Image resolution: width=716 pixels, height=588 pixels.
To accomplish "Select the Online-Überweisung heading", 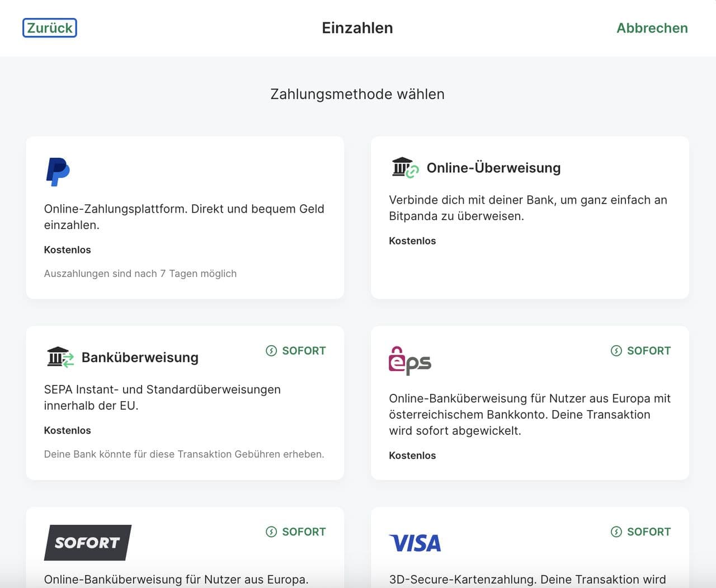I will 493,168.
